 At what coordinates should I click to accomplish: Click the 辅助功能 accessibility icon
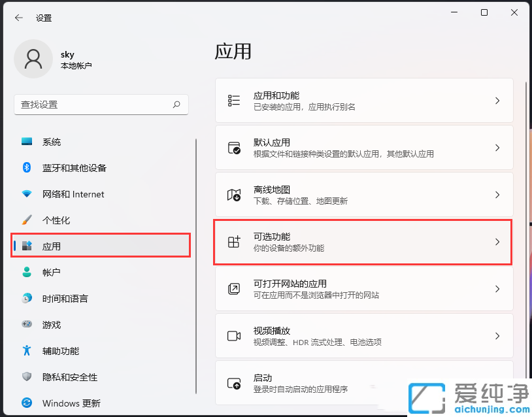26,351
